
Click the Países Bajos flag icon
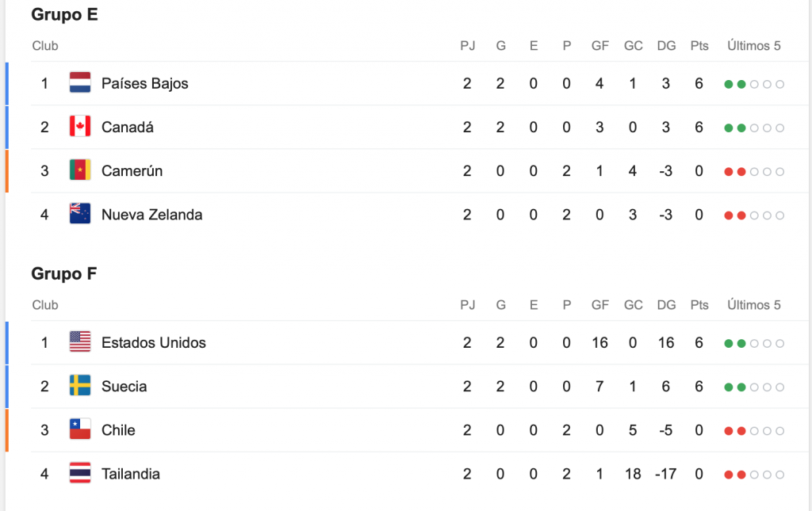(80, 83)
